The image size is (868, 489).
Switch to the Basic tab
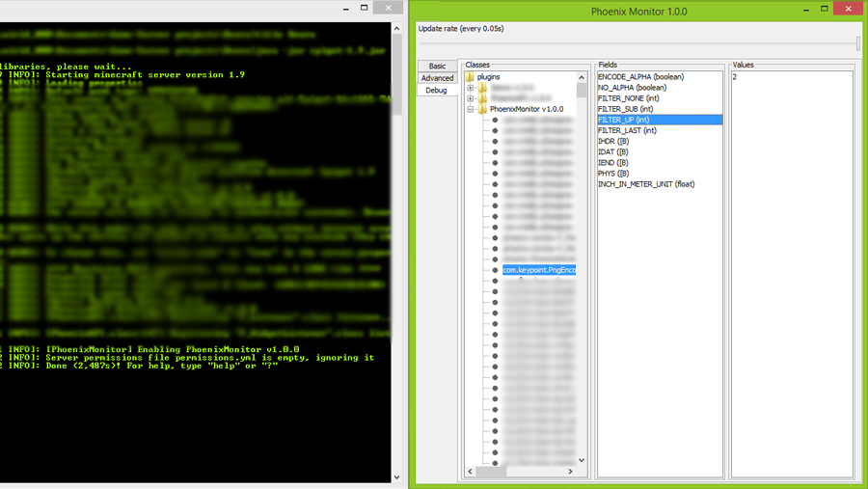pyautogui.click(x=437, y=66)
